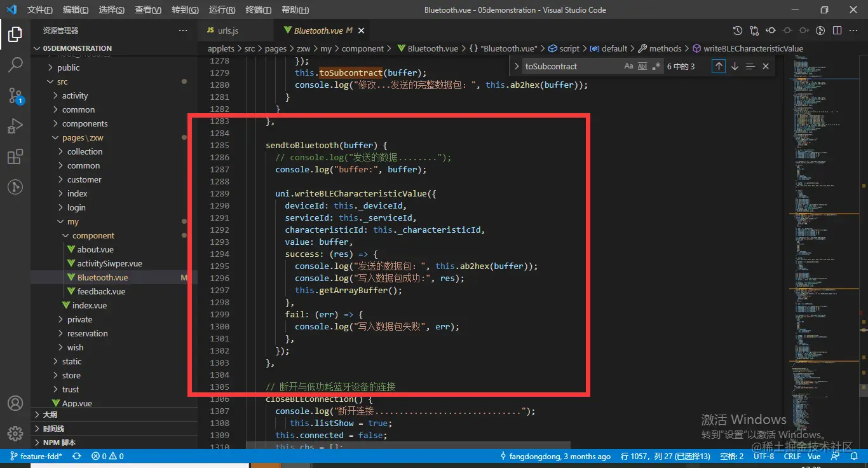The height and width of the screenshot is (468, 868).
Task: Open the 编辑(E) menu
Action: [x=76, y=10]
